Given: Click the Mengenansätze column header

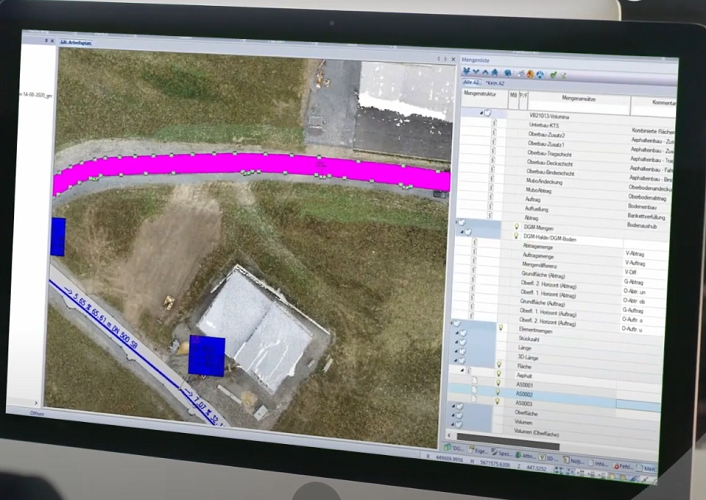Looking at the screenshot, I should 579,102.
